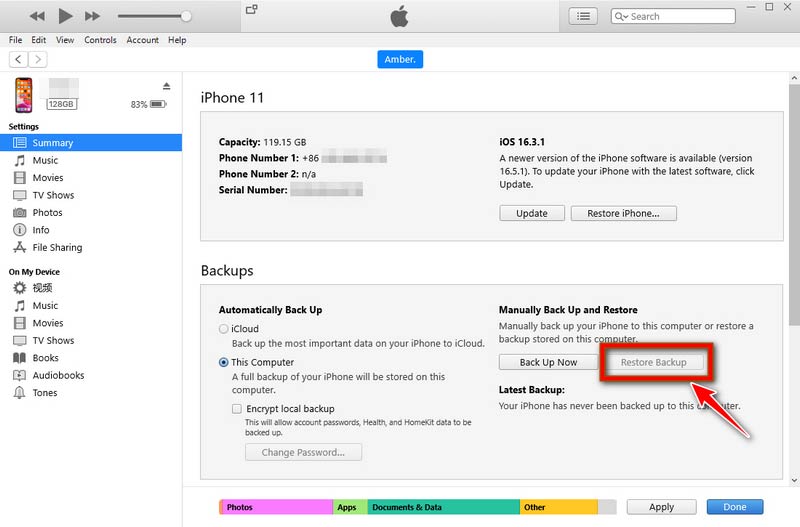This screenshot has width=800, height=527.
Task: Click the volume slider knob
Action: 186,16
